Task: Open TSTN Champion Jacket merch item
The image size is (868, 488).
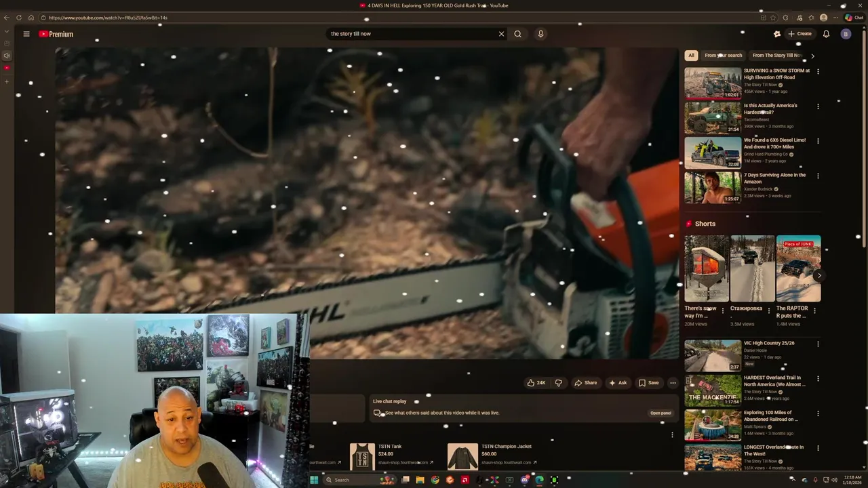Action: click(x=492, y=455)
